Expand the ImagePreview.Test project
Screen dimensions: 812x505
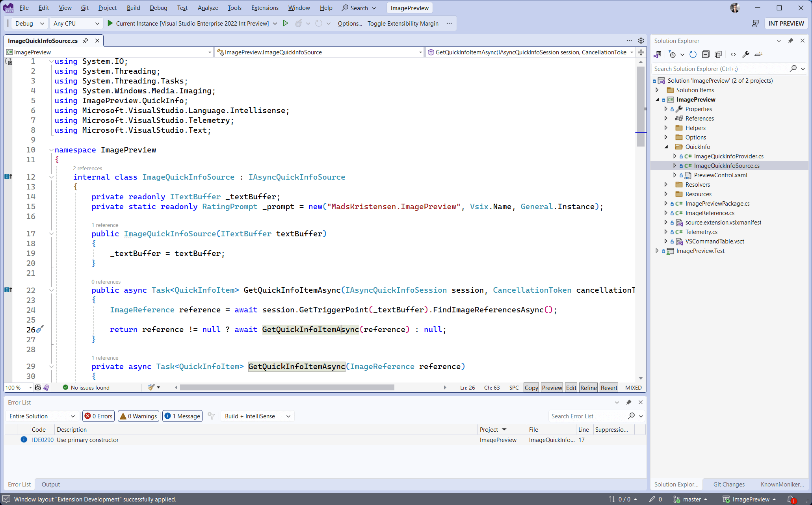pos(657,251)
